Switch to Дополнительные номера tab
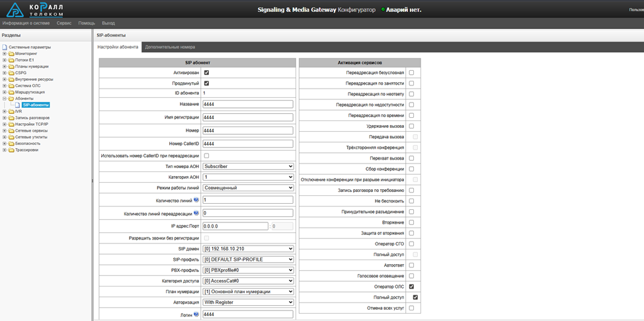The height and width of the screenshot is (321, 644). [170, 47]
